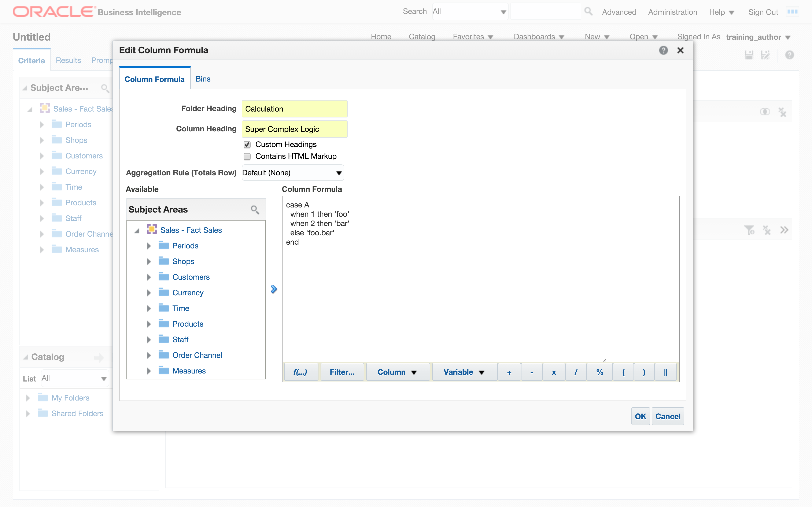Collapse the Sales - Fact Sales subject area
Viewport: 812px width, 507px height.
click(137, 231)
